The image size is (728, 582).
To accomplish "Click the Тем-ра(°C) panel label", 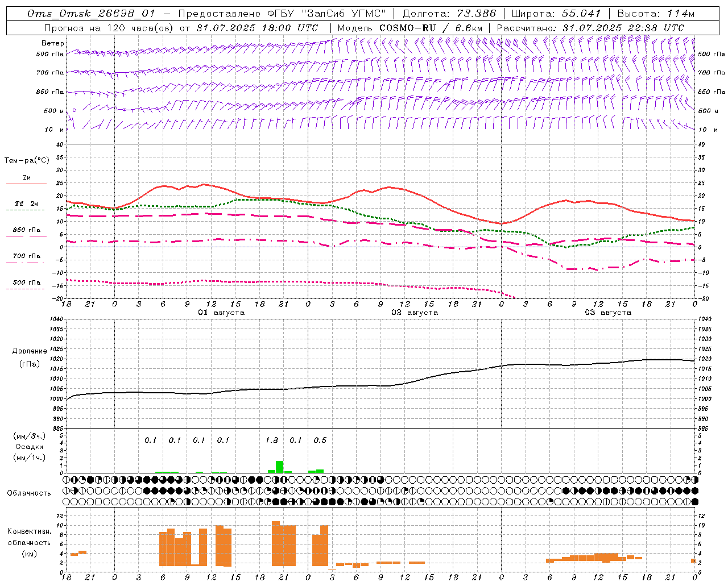I will point(27,161).
